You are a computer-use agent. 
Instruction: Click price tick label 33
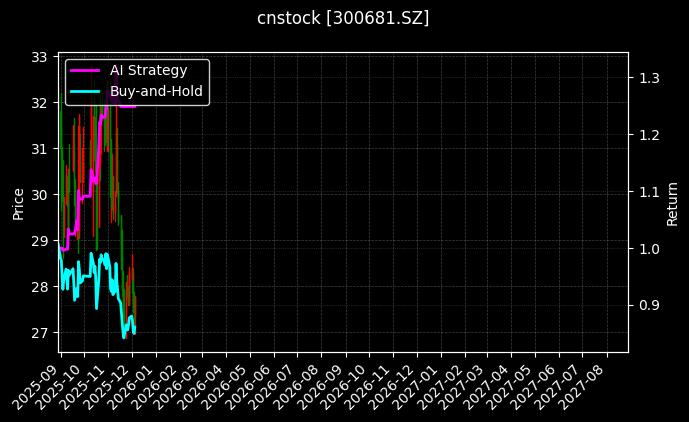click(39, 57)
